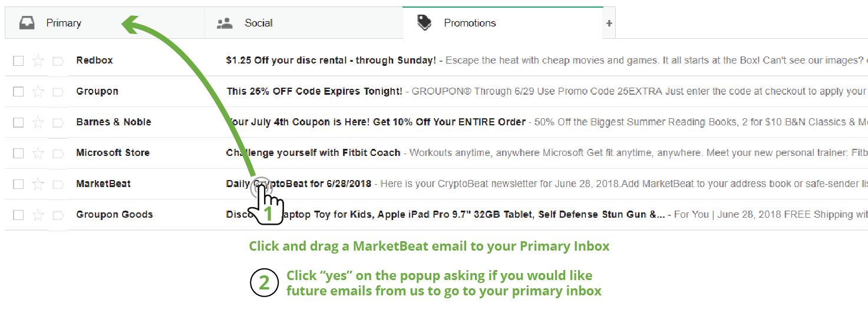Star the Microsoft Store email

(38, 153)
